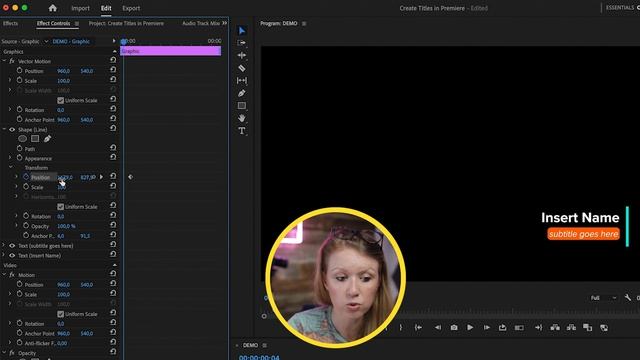The width and height of the screenshot is (640, 360).
Task: Open Program monitor settings wrench
Action: click(627, 298)
